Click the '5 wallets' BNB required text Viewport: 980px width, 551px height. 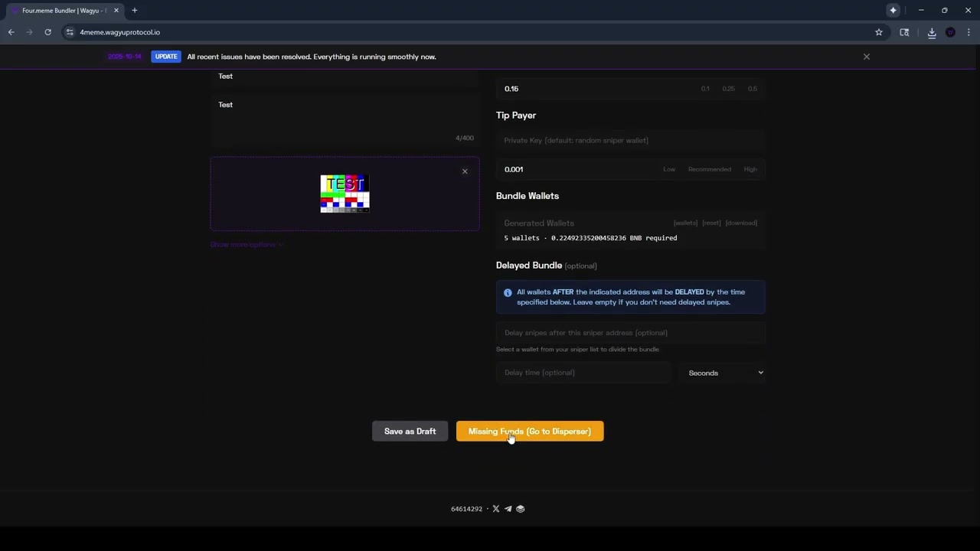click(x=590, y=238)
